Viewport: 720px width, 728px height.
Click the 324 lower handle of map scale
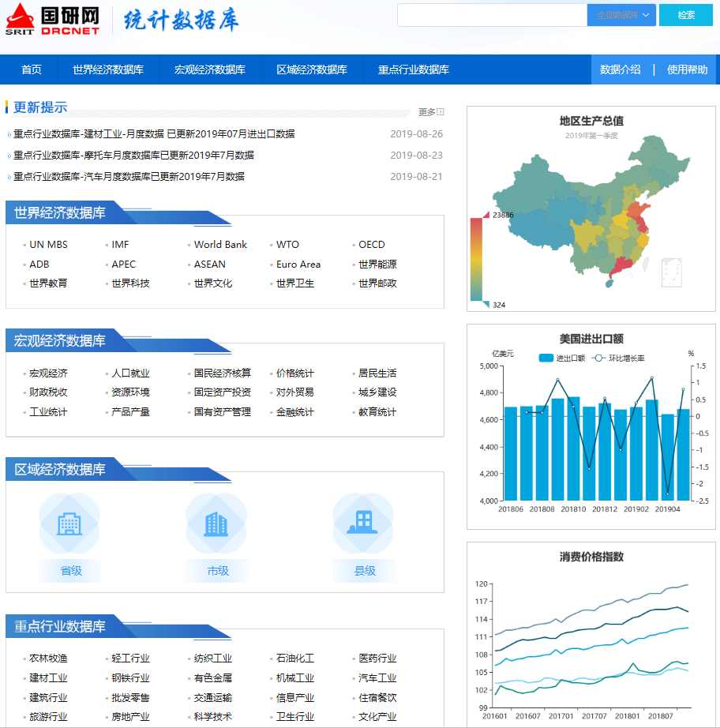click(486, 304)
